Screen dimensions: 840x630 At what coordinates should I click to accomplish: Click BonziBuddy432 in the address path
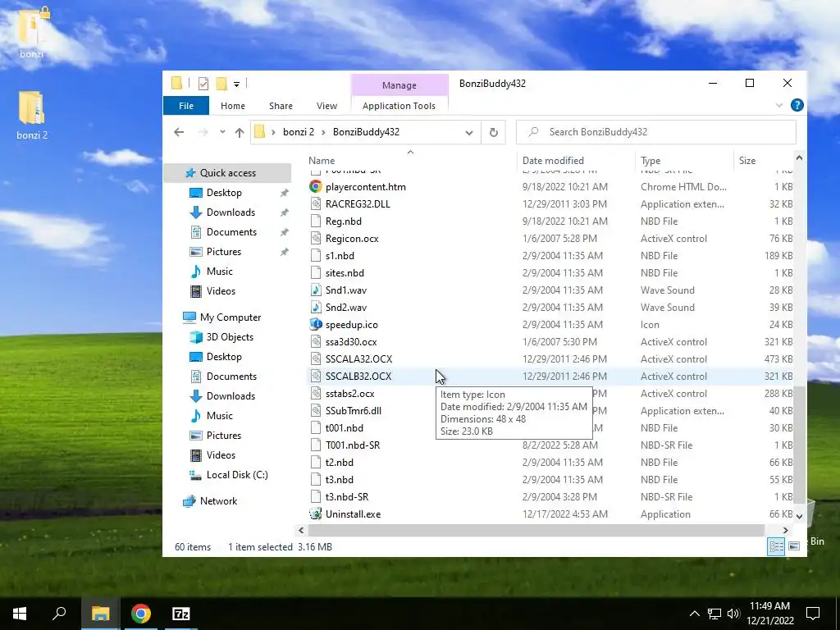pyautogui.click(x=366, y=132)
